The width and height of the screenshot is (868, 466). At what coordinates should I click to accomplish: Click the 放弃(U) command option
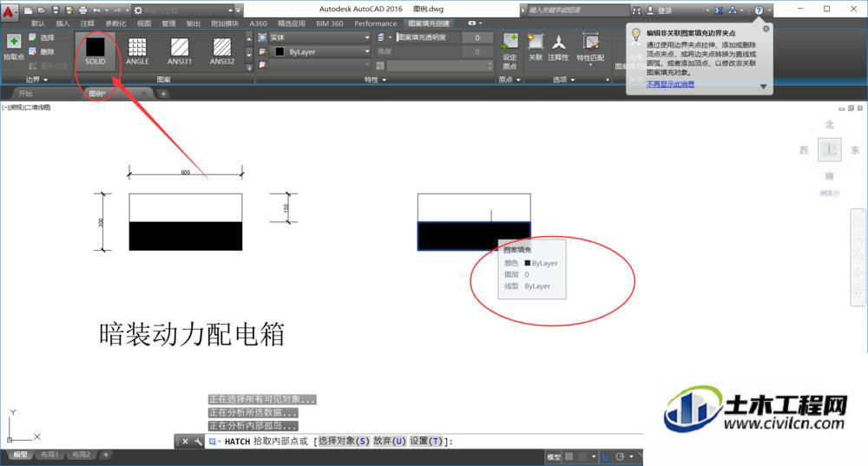click(x=389, y=441)
